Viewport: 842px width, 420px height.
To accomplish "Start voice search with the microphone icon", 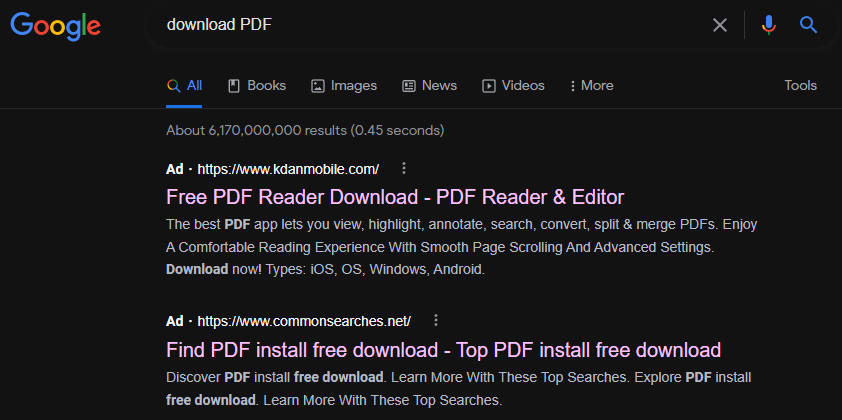I will [x=768, y=25].
